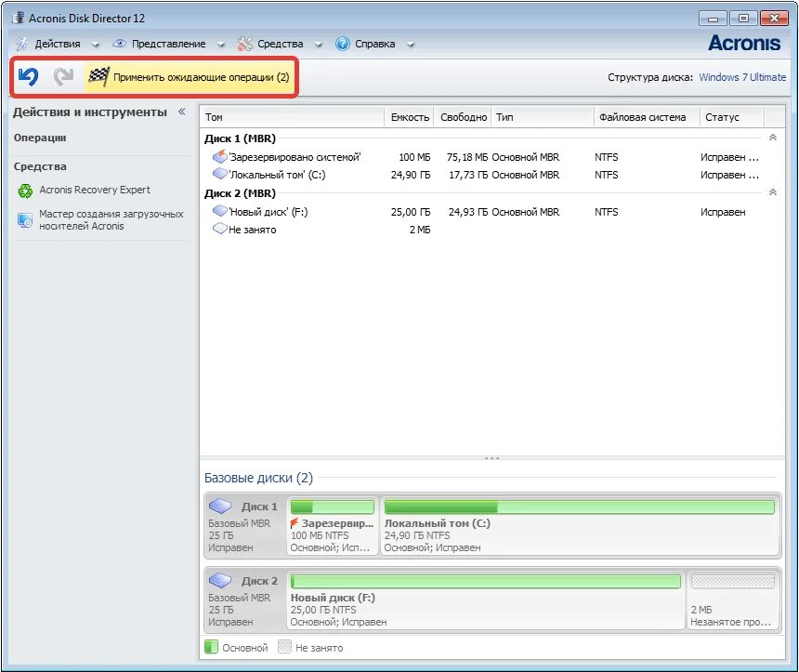Select the Зарезервир... 100 МБ partition block
This screenshot has height=672, width=799.
point(333,526)
